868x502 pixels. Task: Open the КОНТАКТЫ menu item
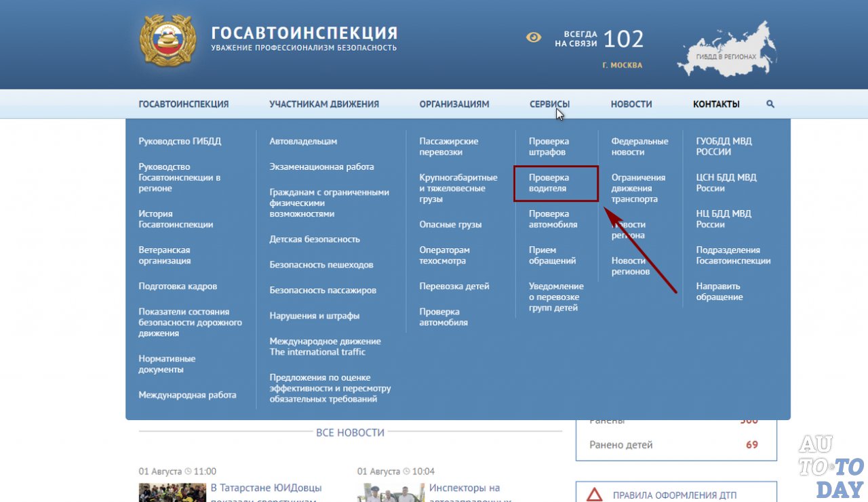click(x=716, y=104)
